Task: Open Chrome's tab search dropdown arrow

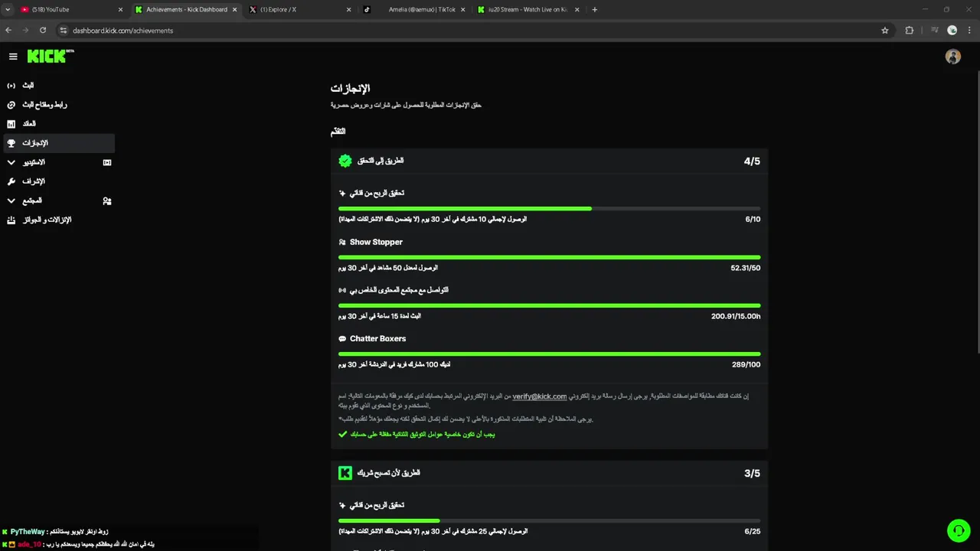Action: point(8,10)
